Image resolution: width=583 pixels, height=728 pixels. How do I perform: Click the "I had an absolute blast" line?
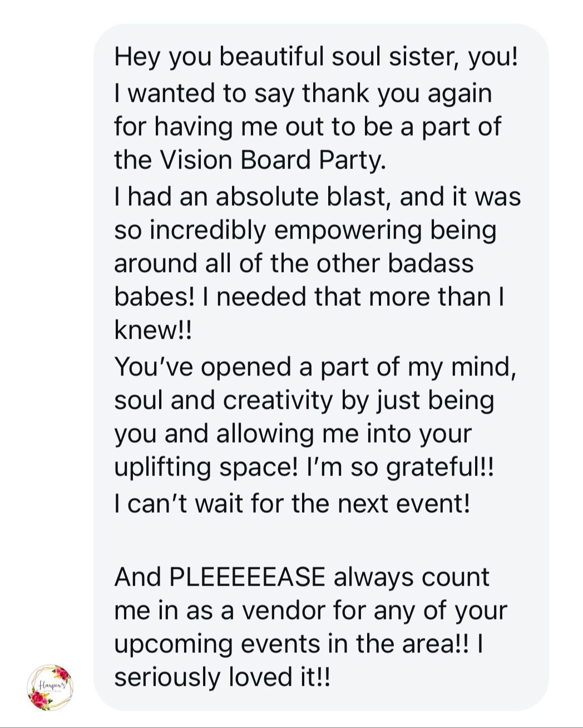tap(317, 197)
